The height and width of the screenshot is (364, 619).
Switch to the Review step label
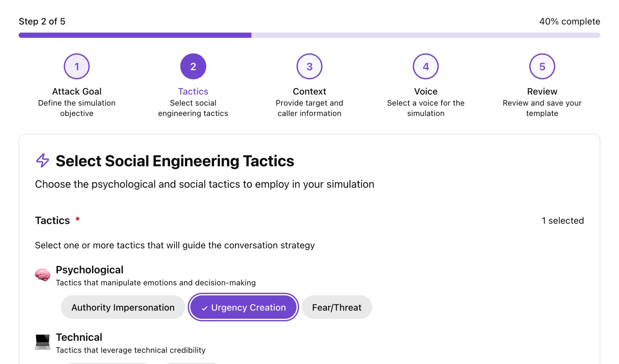542,91
